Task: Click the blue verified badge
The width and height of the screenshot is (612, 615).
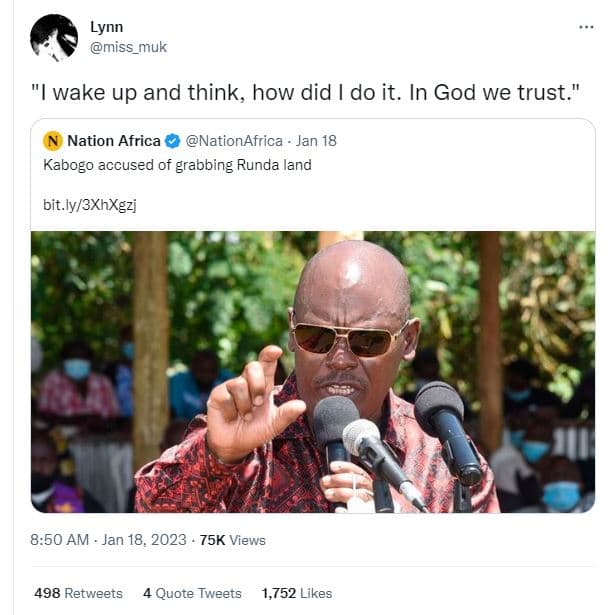Action: 173,141
